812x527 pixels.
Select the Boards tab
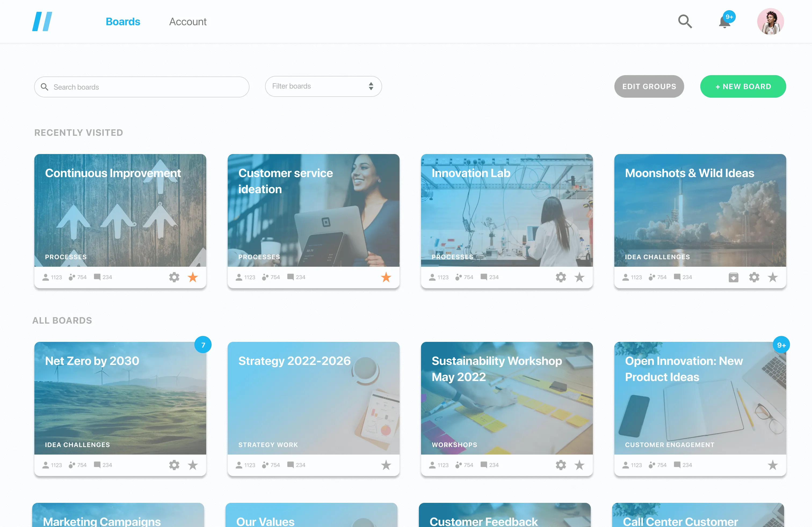pos(123,21)
